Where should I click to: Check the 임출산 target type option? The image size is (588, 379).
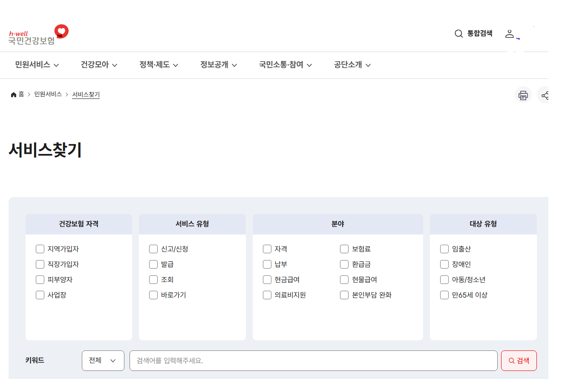pos(444,249)
